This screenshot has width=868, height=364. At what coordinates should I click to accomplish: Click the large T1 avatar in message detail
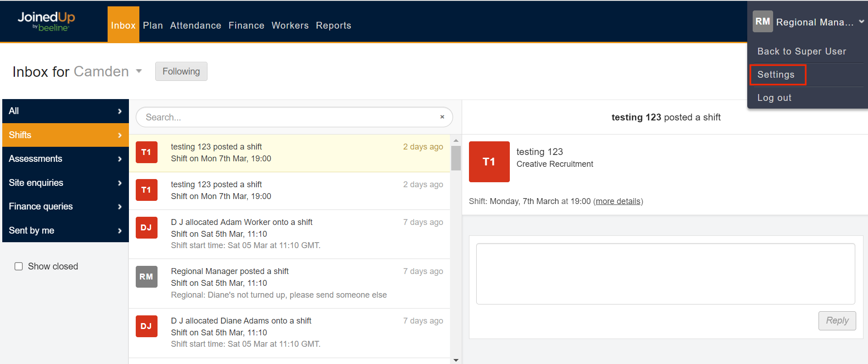click(489, 162)
